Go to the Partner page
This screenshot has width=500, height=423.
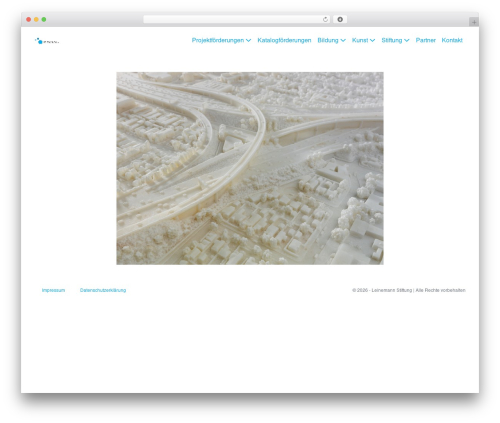(426, 40)
